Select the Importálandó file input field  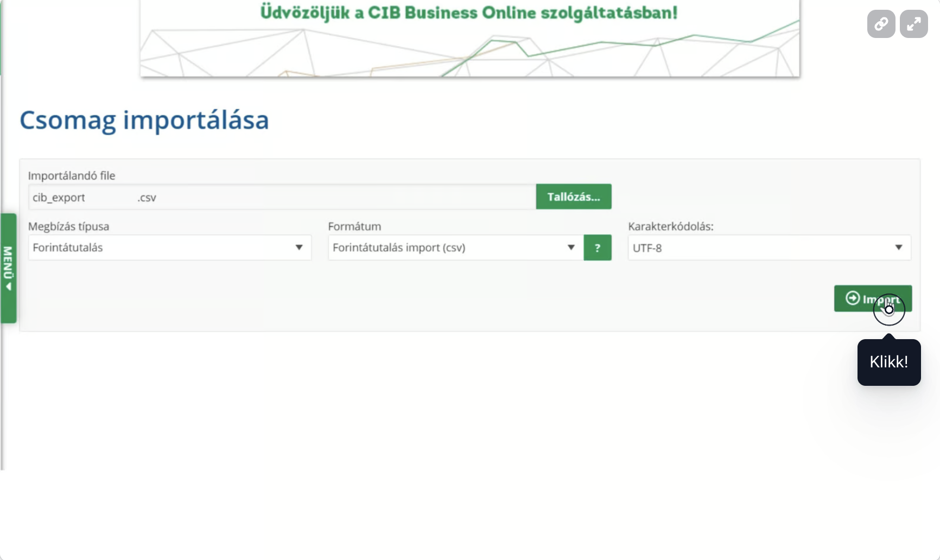pyautogui.click(x=282, y=197)
